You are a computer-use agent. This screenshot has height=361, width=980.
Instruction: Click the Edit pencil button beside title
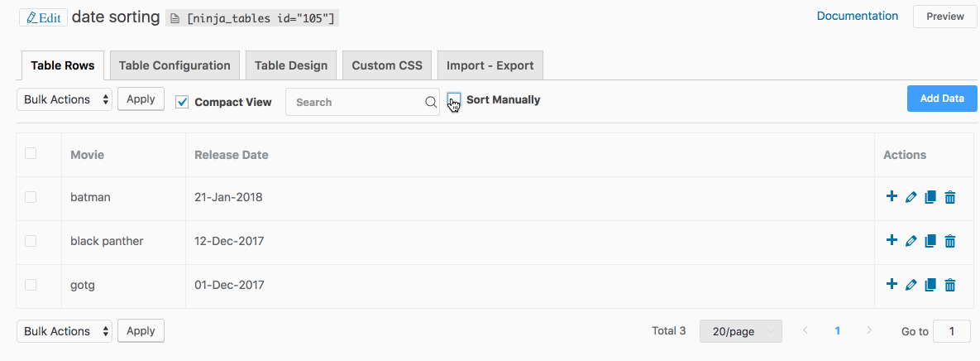(x=43, y=17)
